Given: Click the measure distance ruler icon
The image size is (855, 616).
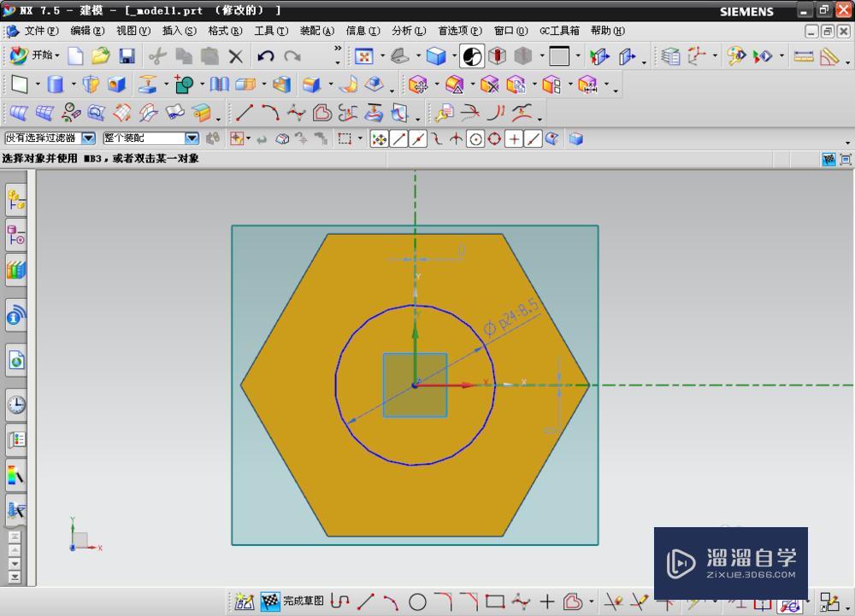Looking at the screenshot, I should [x=803, y=56].
